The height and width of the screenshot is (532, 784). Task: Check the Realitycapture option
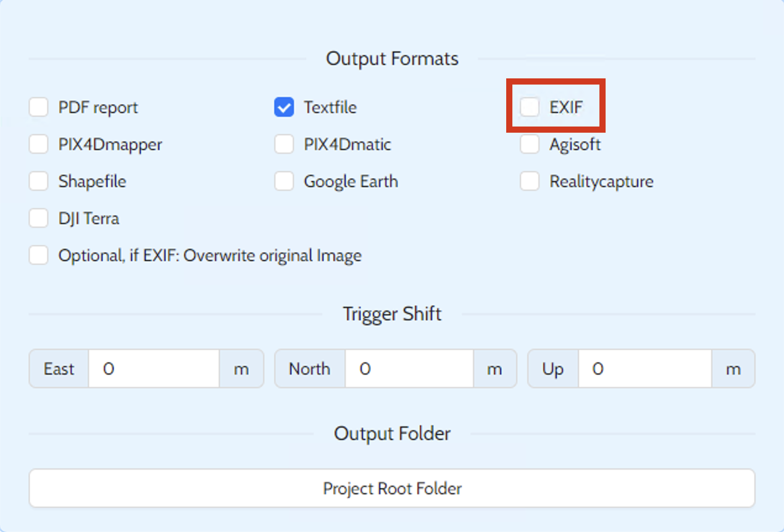click(530, 181)
